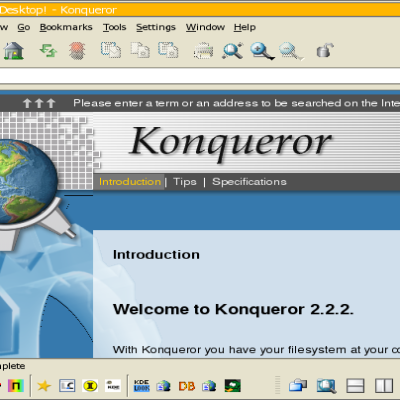400x400 pixels.
Task: Open the small white KDE logo bookmark
Action: [113, 386]
